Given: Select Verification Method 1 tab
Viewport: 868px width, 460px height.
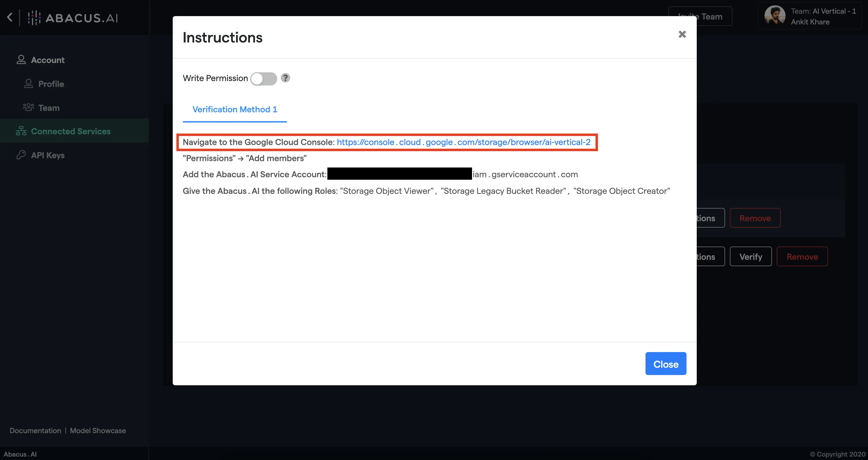Looking at the screenshot, I should pyautogui.click(x=234, y=109).
